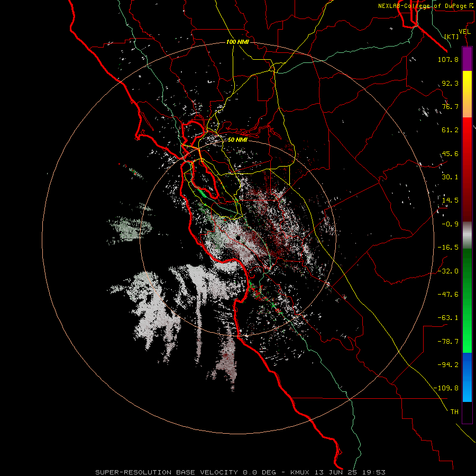476x476 pixels.
Task: Click the 30.1 legend value
Action: [x=450, y=177]
